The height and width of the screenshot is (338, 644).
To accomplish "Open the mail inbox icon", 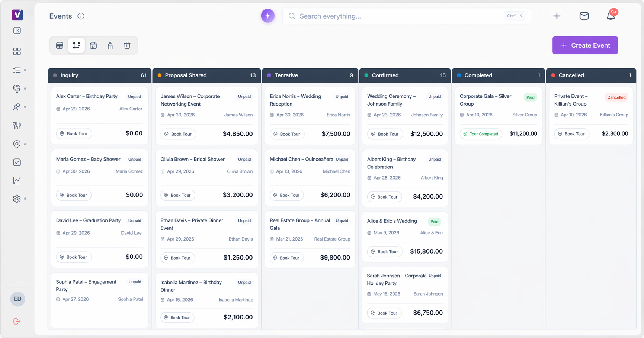I will tap(584, 16).
